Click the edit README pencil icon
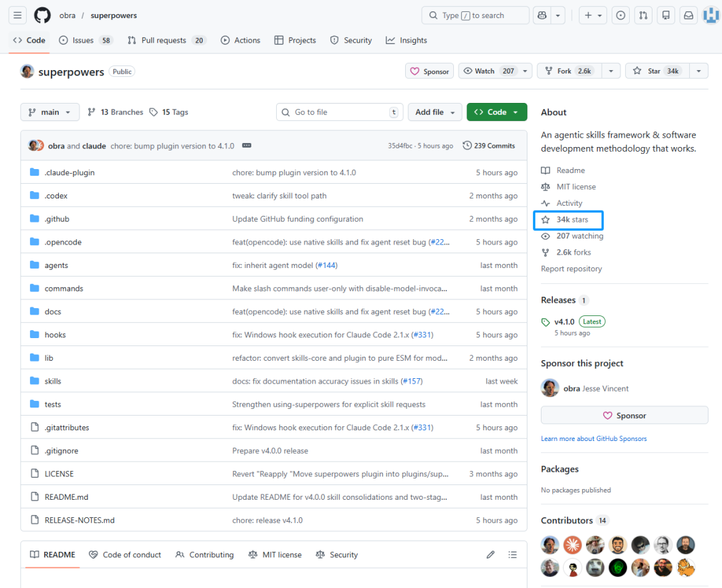722x588 pixels. click(491, 555)
